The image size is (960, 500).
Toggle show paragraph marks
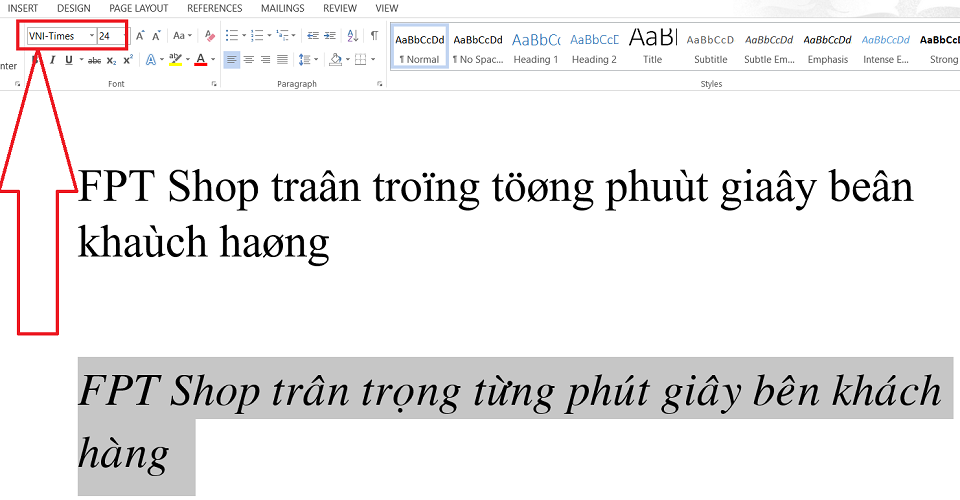(375, 35)
